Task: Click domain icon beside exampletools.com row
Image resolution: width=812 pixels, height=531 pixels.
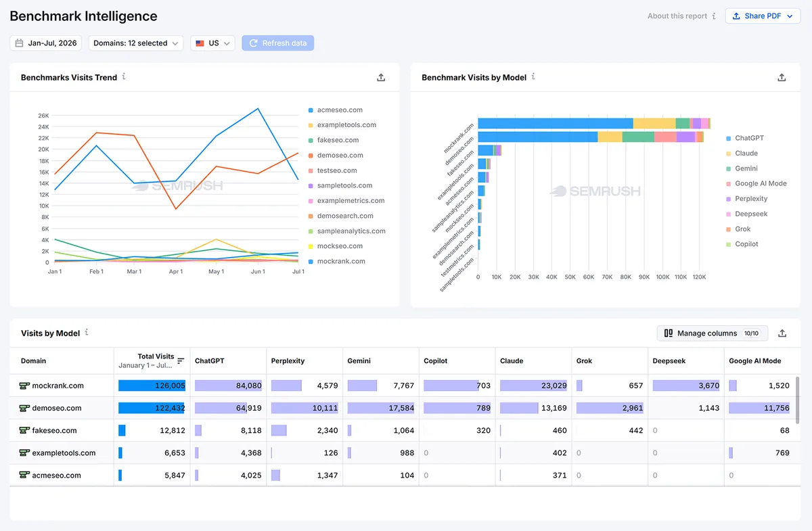Action: coord(24,453)
